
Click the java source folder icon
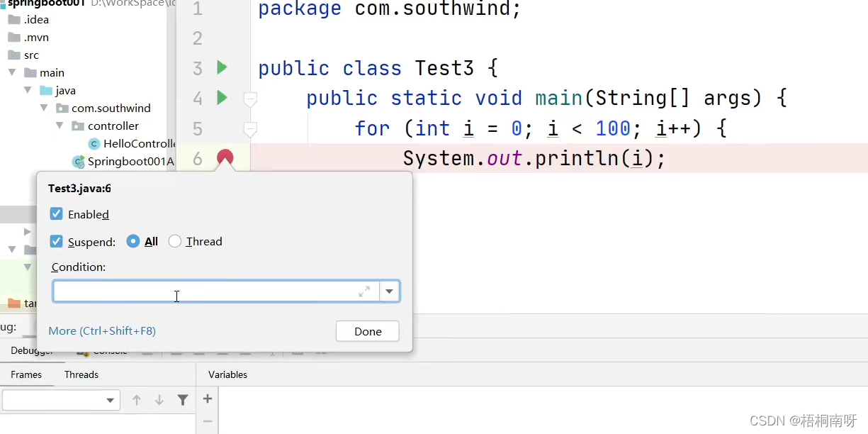coord(46,90)
